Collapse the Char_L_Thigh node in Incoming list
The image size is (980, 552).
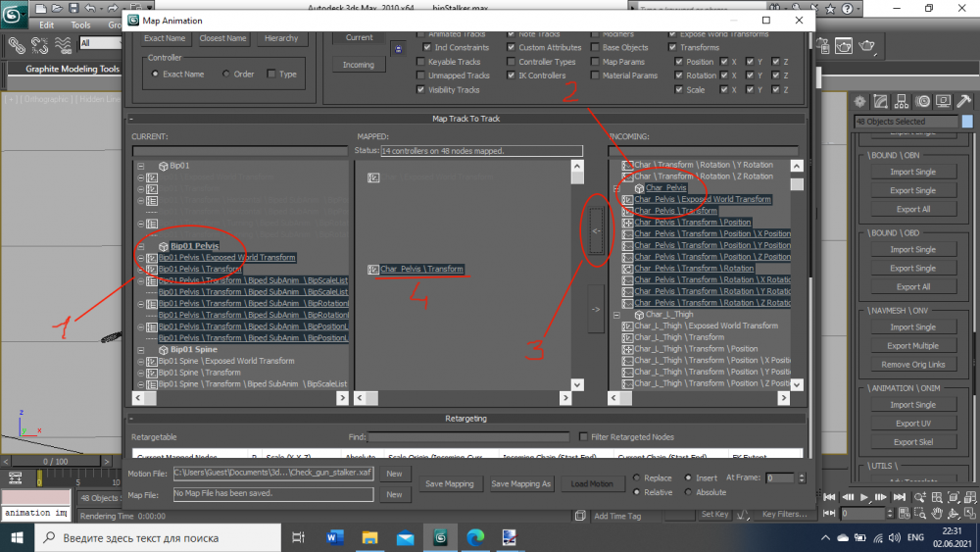pyautogui.click(x=616, y=315)
